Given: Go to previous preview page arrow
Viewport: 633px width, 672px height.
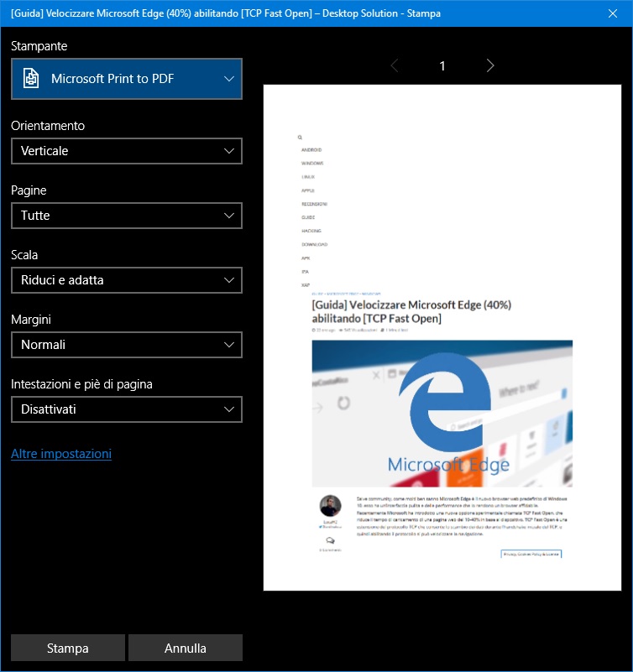Looking at the screenshot, I should pyautogui.click(x=395, y=65).
